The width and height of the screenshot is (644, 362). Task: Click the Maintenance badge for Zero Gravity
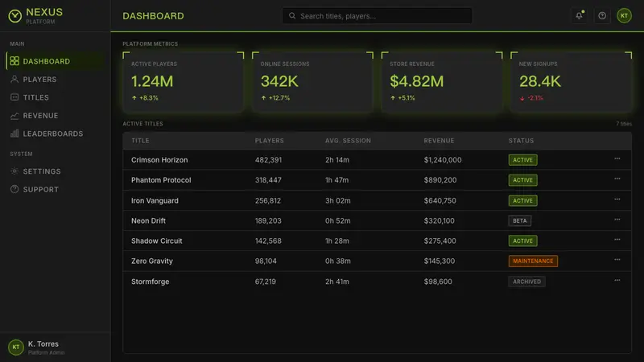533,261
